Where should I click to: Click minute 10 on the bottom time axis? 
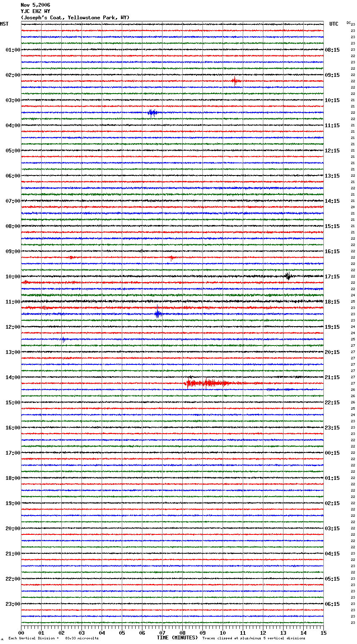coord(223,633)
